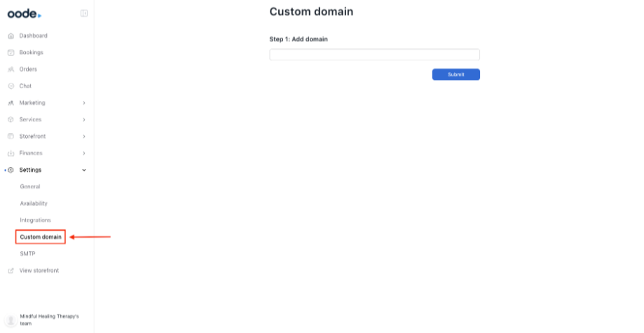Click the Dashboard home icon
This screenshot has height=333, width=644.
(11, 36)
